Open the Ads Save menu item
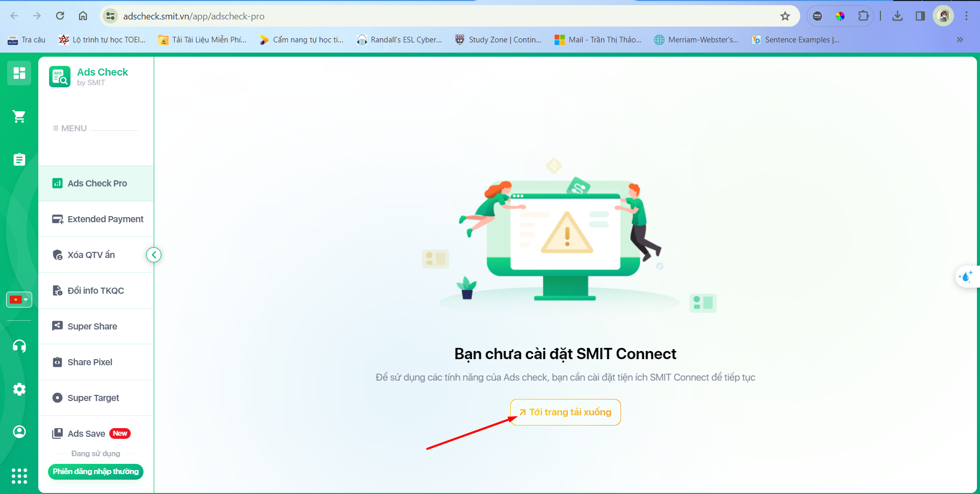The height and width of the screenshot is (494, 980). point(87,434)
